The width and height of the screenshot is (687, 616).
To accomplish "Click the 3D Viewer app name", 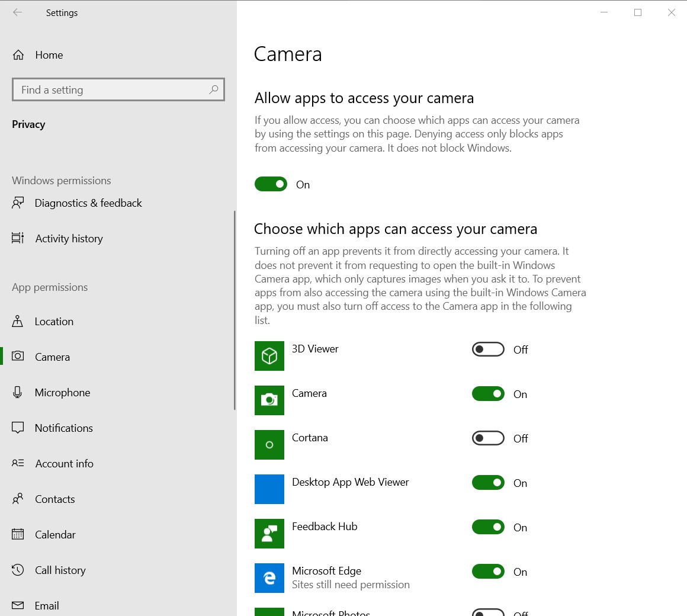I will click(x=315, y=349).
